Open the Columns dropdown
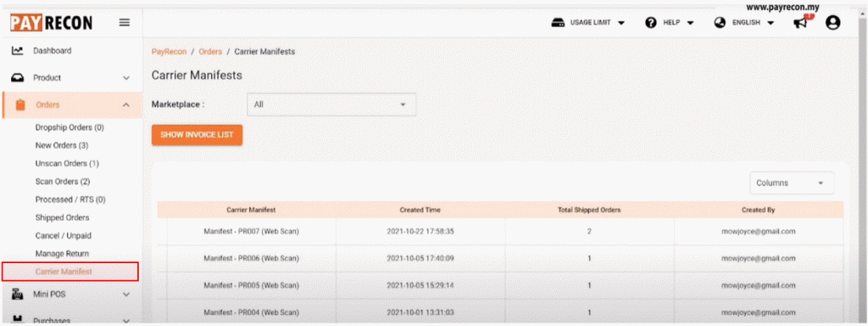 pyautogui.click(x=792, y=183)
